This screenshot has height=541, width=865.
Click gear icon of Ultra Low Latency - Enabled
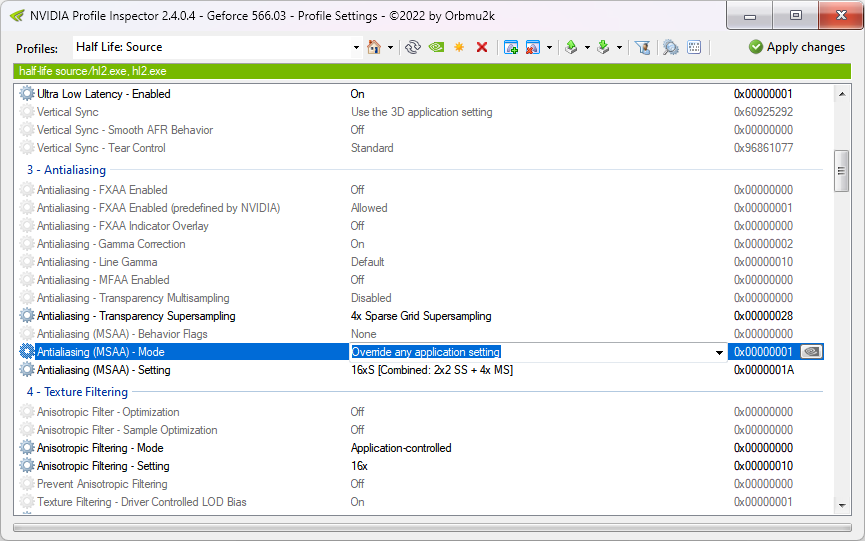coord(26,94)
